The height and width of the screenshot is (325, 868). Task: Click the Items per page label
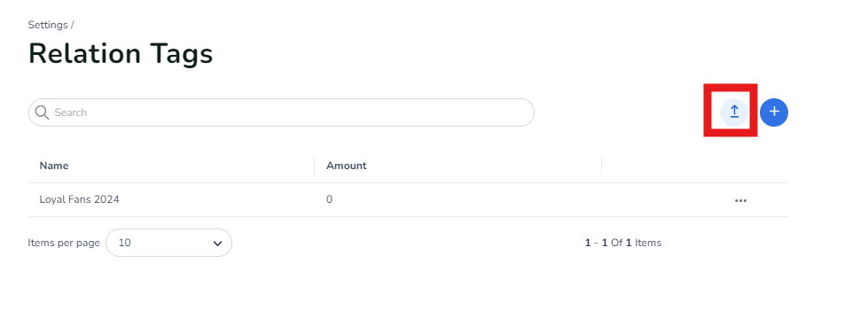tap(64, 243)
